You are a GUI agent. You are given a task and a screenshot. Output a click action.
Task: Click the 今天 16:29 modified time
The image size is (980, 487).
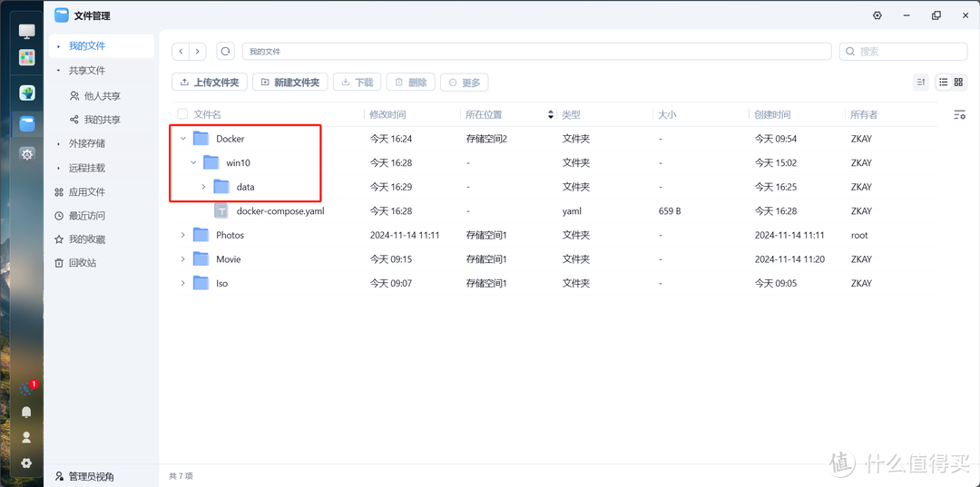390,187
